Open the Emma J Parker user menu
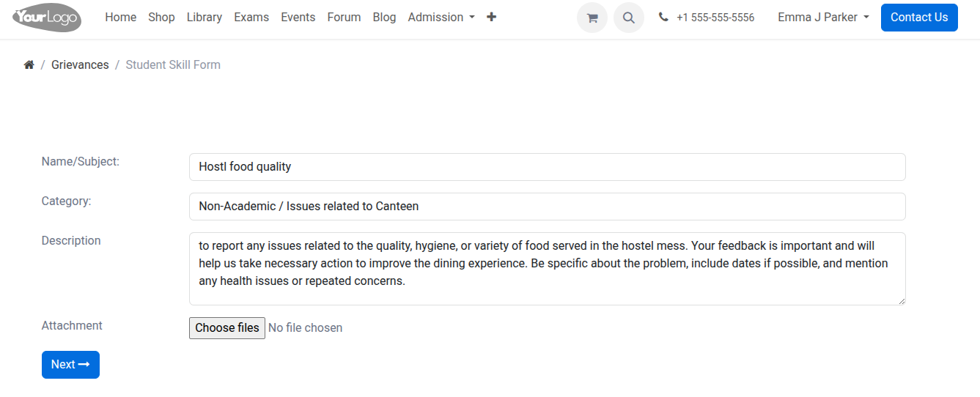This screenshot has height=397, width=980. pyautogui.click(x=823, y=17)
